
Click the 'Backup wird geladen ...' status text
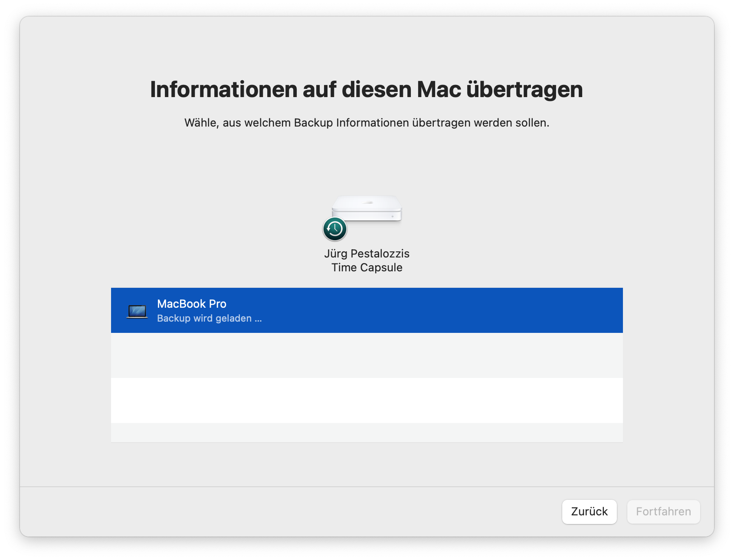[210, 318]
